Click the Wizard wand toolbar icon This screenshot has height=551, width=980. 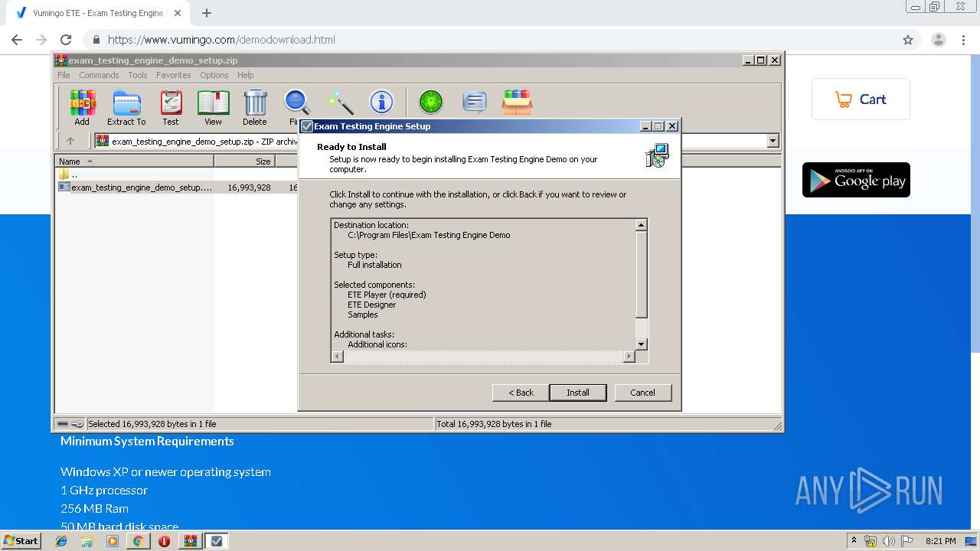[340, 102]
